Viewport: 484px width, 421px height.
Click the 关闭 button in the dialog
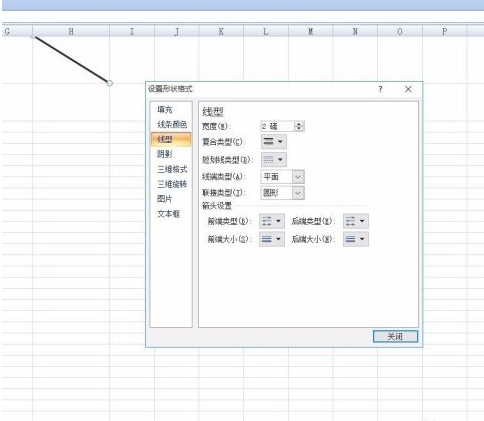tap(395, 336)
